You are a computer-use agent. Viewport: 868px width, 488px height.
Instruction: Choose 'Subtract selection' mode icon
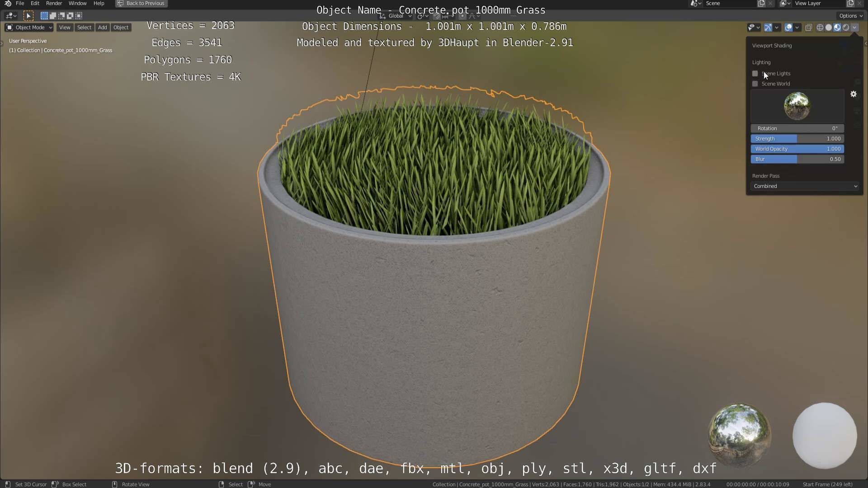(61, 16)
